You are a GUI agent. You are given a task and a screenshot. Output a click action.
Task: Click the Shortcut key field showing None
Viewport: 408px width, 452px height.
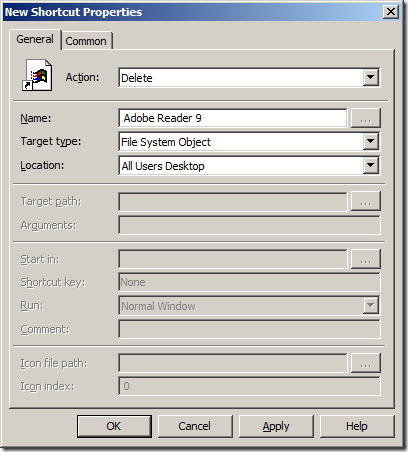[x=249, y=282]
